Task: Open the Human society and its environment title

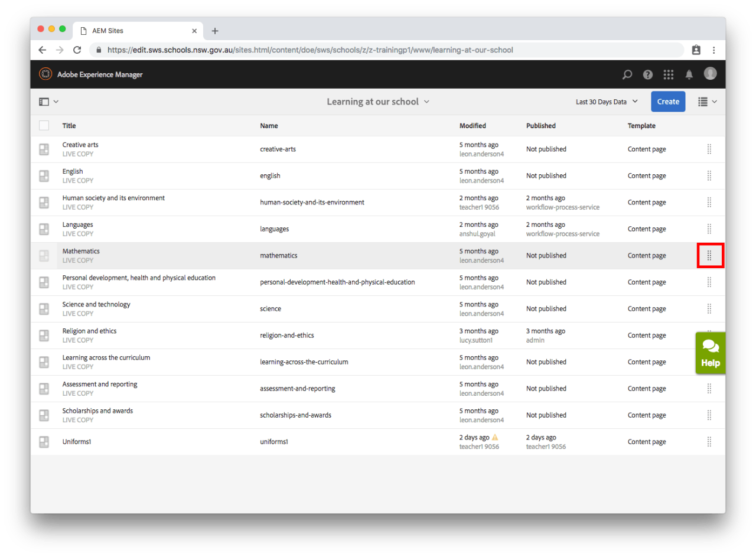Action: point(113,198)
